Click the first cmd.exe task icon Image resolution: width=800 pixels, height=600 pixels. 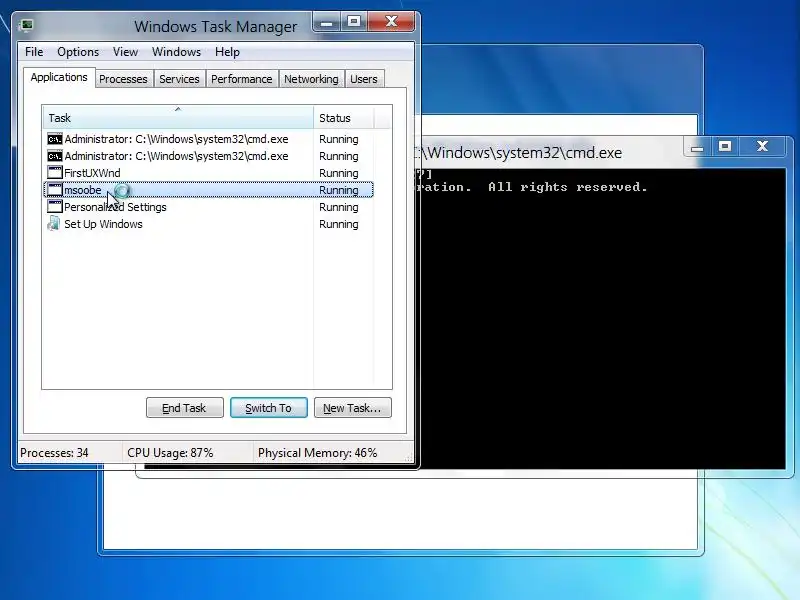click(55, 139)
